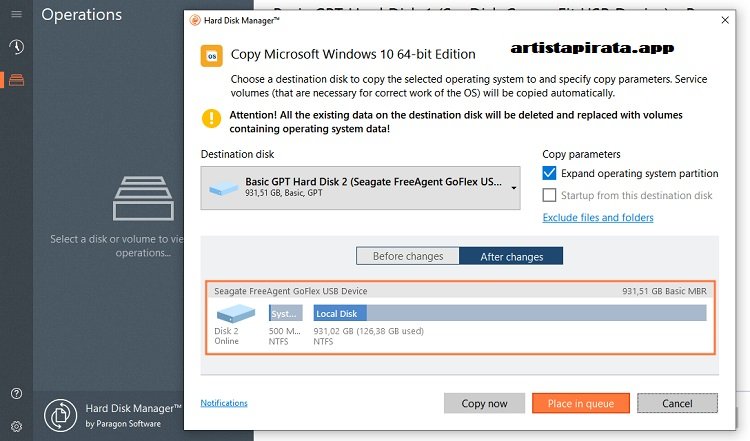This screenshot has width=750, height=441.
Task: Open the help question mark icon
Action: 16,393
